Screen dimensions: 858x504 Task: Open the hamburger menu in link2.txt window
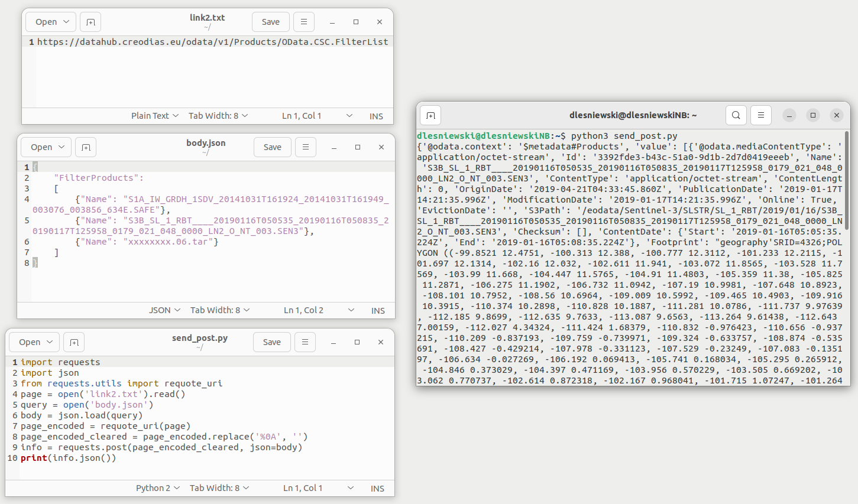pos(303,21)
